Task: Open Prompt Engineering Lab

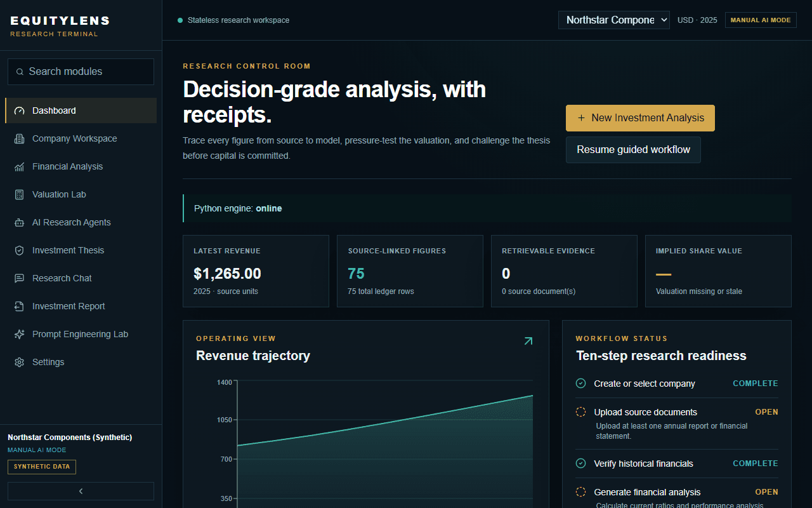Action: pos(81,334)
